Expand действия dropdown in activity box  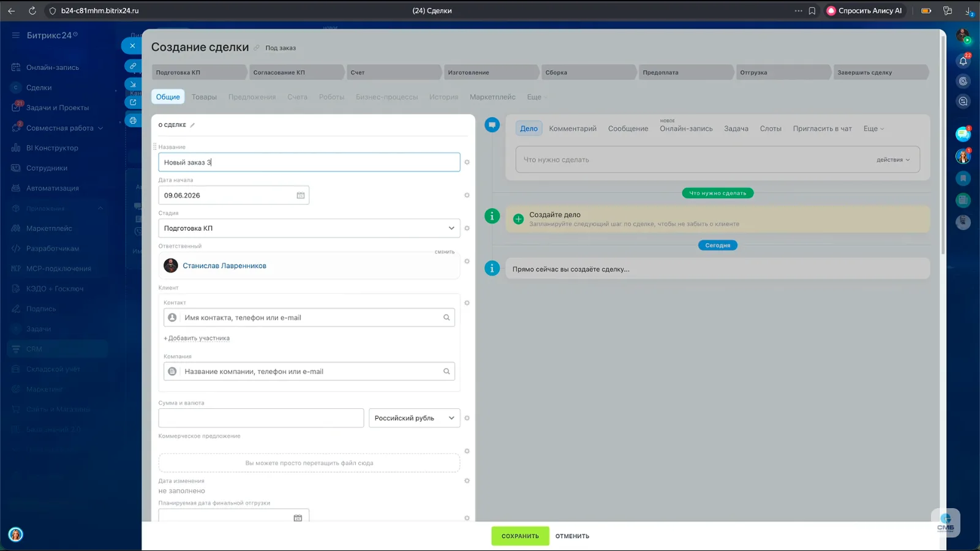(x=893, y=160)
